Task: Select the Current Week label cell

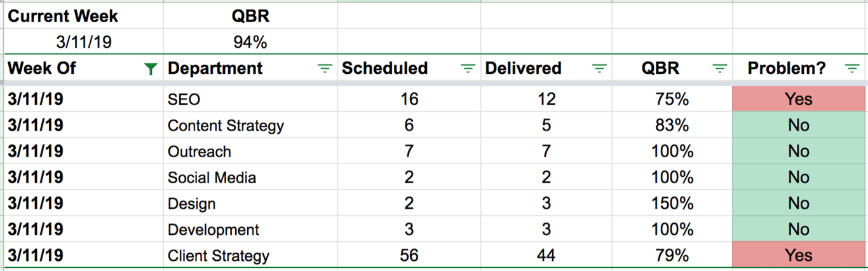Action: [83, 16]
